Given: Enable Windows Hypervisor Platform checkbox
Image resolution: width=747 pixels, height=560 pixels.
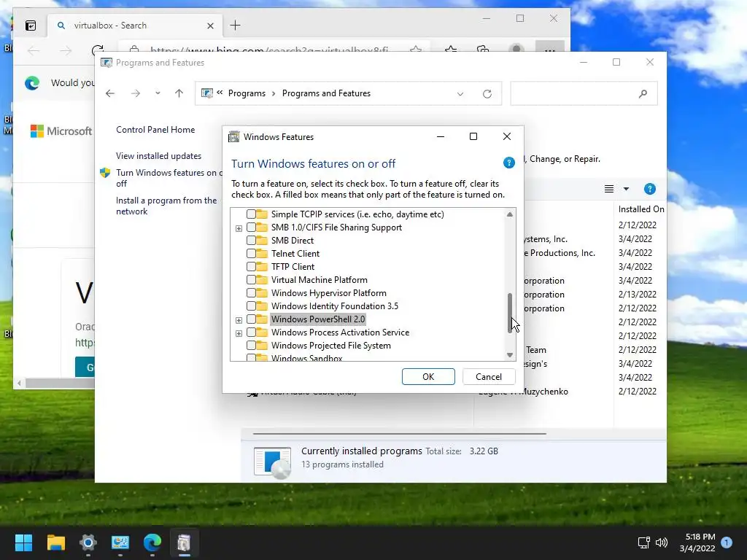Looking at the screenshot, I should [x=251, y=293].
